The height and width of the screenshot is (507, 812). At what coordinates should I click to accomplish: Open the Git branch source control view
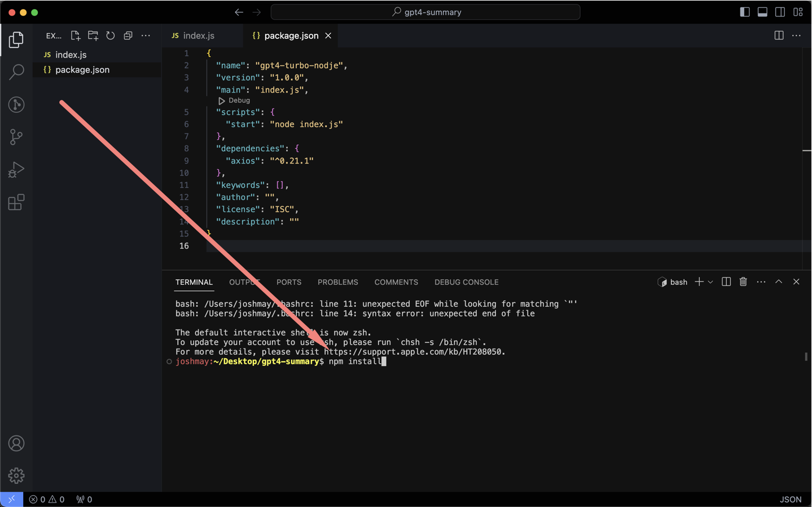(x=16, y=137)
